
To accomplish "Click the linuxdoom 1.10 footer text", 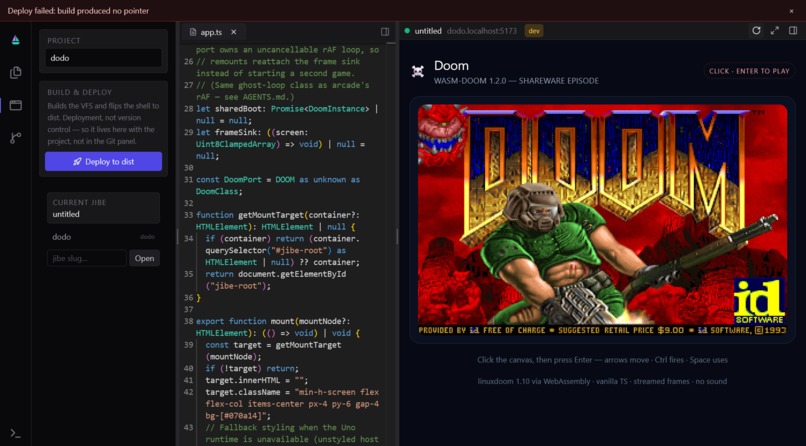I will coord(602,381).
